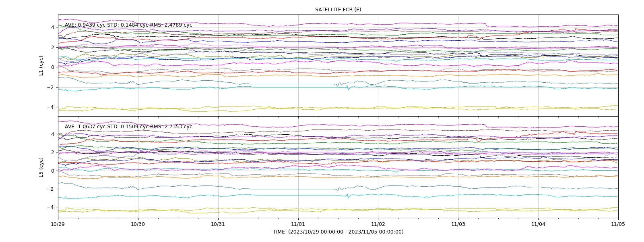Image resolution: width=644 pixels, height=242 pixels.
Task: Click the L5 panel AVE 1.0637 statistics text
Action: click(x=128, y=127)
